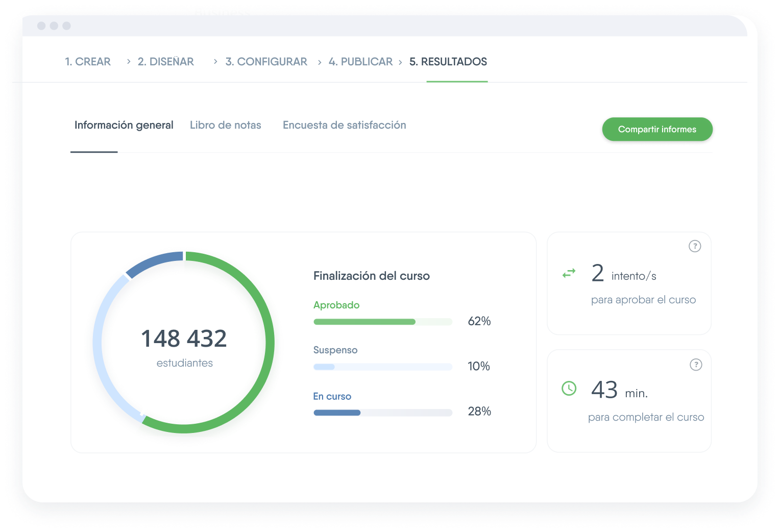
Task: Click chevron between PUBLICAR and RESULTADOS
Action: (x=400, y=62)
